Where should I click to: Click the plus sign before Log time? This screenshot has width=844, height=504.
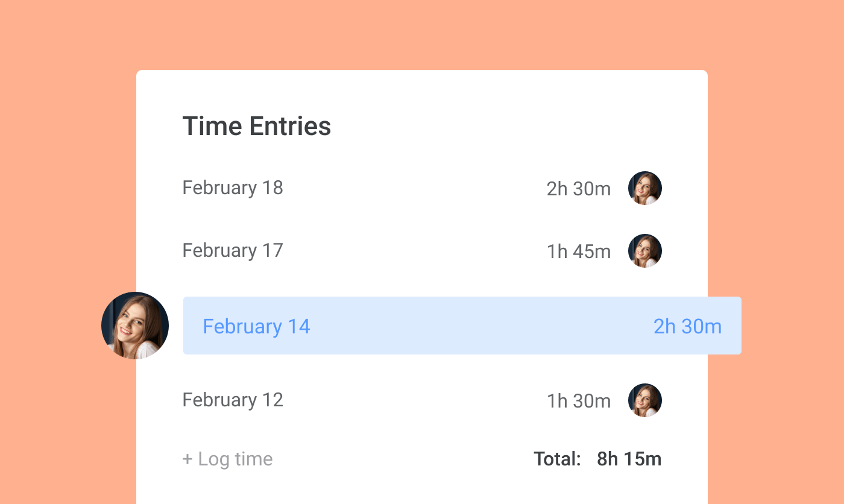click(187, 459)
